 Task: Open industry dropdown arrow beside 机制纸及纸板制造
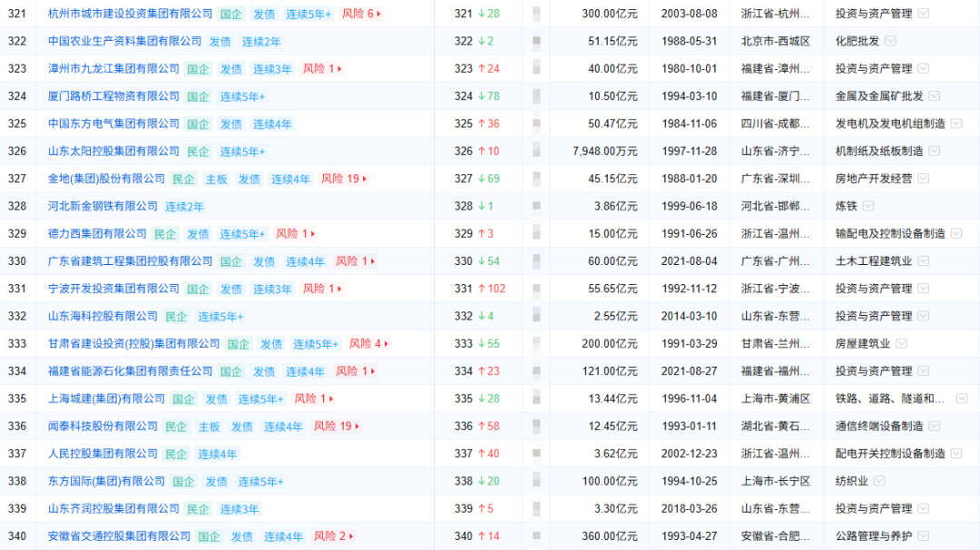935,152
